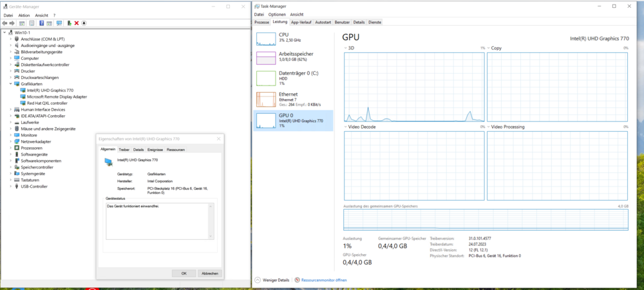The height and width of the screenshot is (290, 644).
Task: Click the display adapter icon in properties dialog
Action: pos(108,162)
